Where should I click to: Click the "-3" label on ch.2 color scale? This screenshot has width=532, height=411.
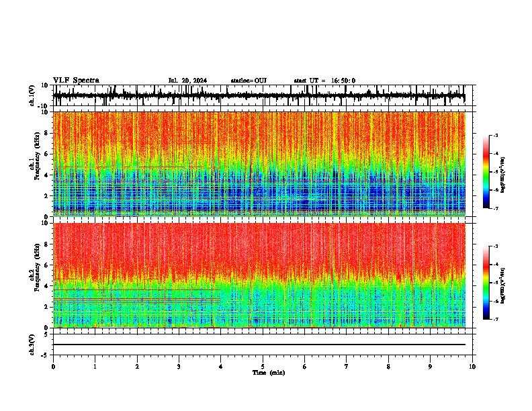pos(495,246)
